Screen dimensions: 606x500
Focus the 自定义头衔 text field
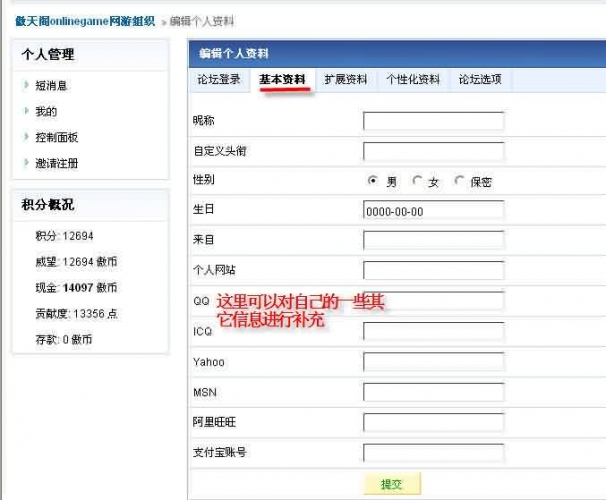pyautogui.click(x=433, y=152)
